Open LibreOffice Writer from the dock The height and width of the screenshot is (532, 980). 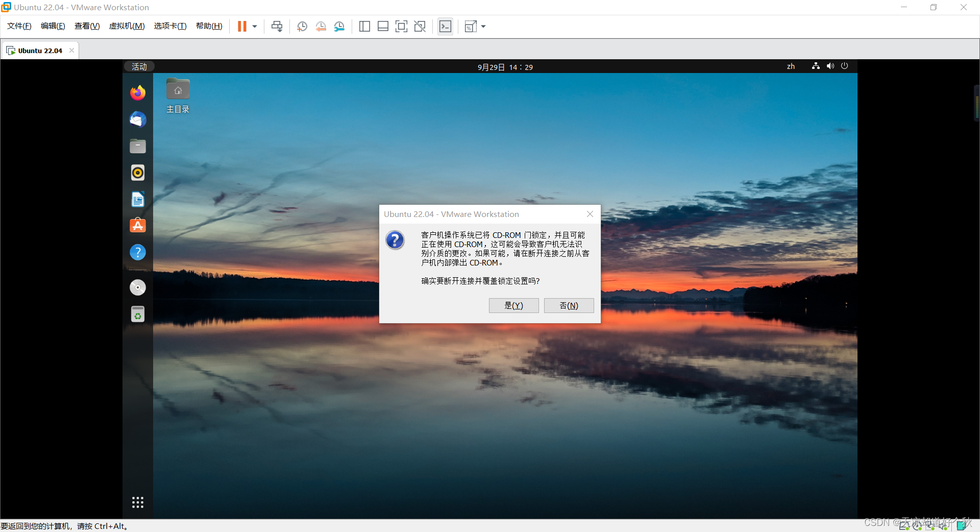pyautogui.click(x=138, y=199)
